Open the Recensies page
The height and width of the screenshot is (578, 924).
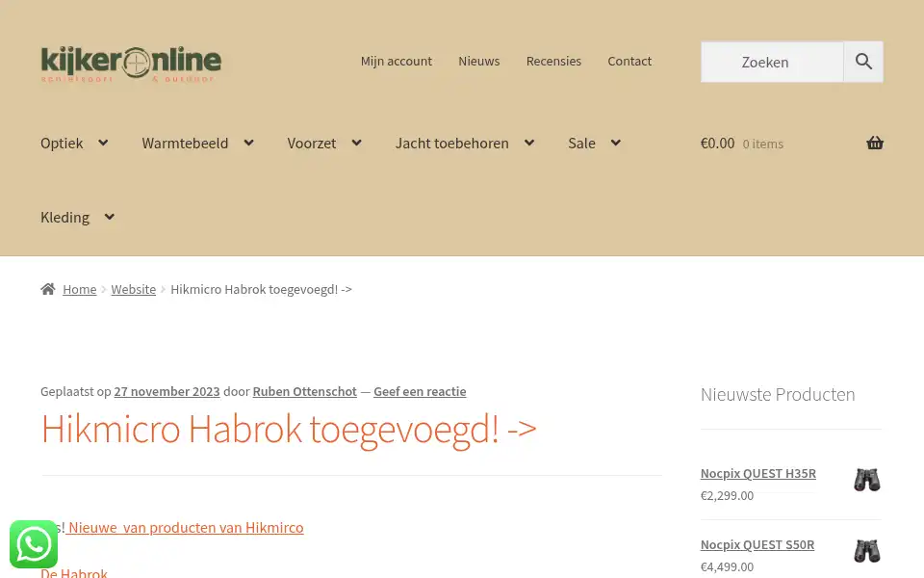(x=553, y=62)
